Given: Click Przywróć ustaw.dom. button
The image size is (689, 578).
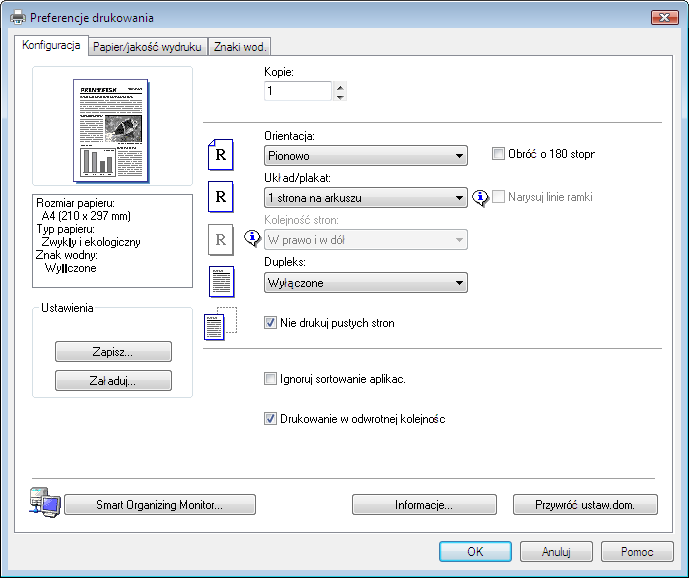Looking at the screenshot, I should 585,505.
